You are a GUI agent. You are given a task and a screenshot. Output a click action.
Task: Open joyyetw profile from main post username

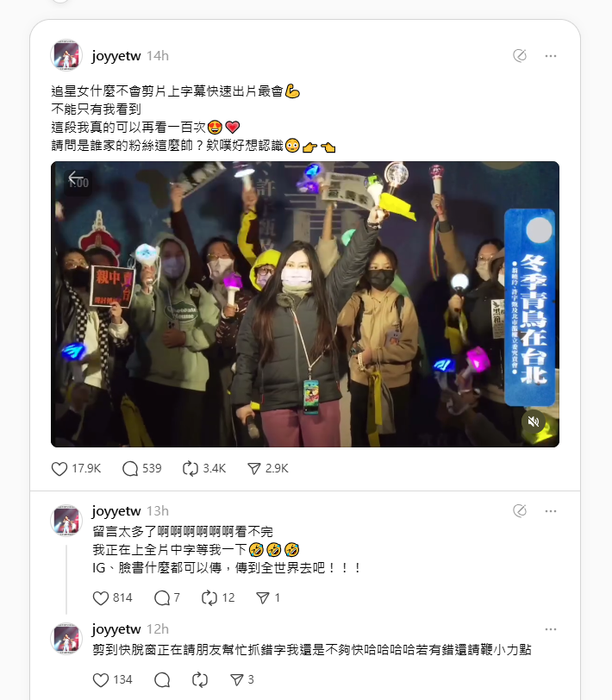(x=116, y=56)
